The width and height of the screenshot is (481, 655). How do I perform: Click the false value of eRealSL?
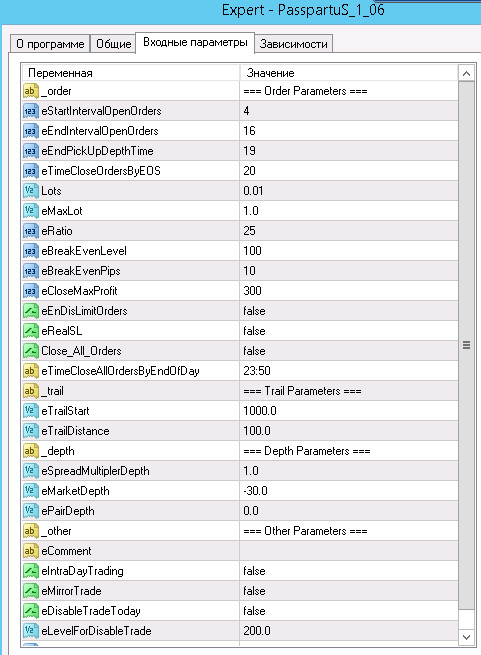pos(254,331)
